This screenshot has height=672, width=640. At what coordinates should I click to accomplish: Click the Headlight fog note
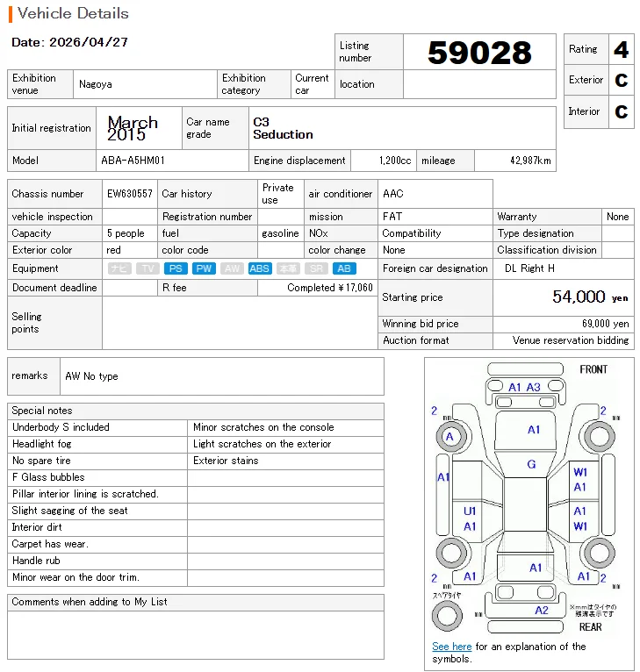point(41,444)
